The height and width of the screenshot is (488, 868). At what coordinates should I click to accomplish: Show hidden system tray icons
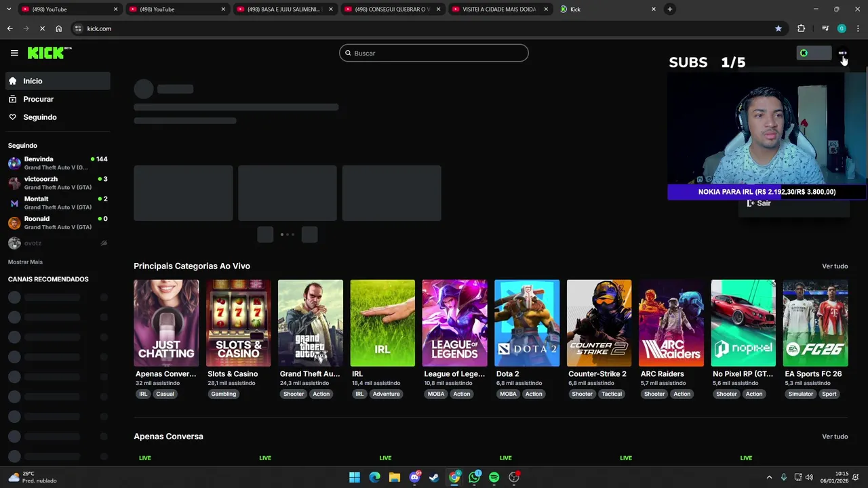[x=769, y=478]
